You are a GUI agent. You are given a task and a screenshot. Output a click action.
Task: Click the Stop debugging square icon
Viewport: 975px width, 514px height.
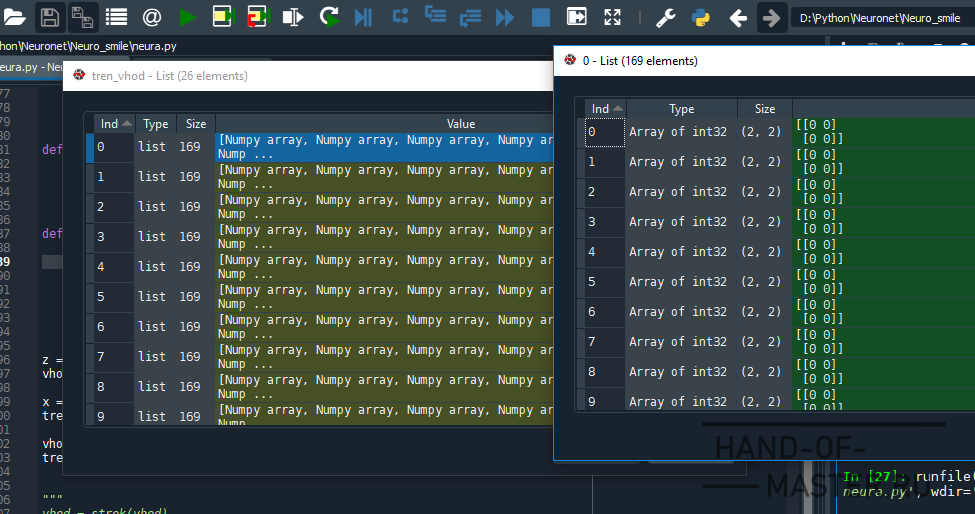click(540, 17)
